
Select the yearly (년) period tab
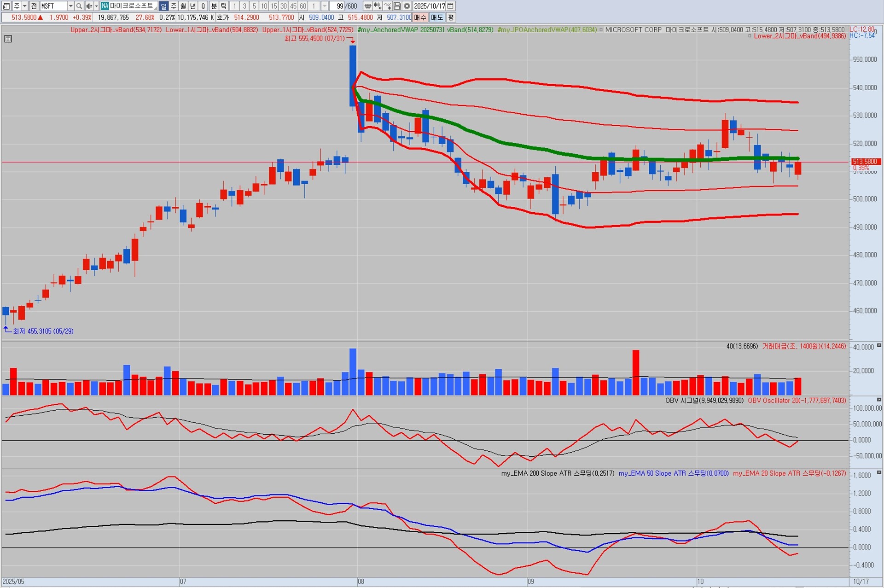coord(193,6)
